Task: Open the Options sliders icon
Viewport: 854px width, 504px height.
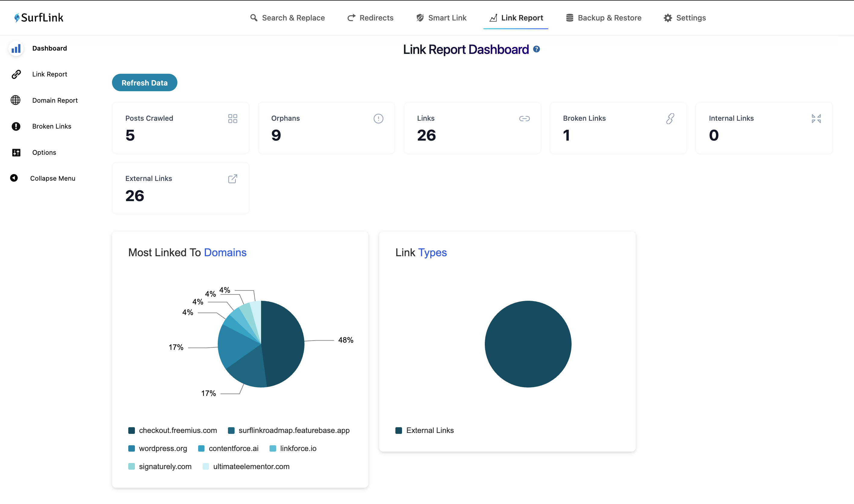Action: [x=16, y=152]
